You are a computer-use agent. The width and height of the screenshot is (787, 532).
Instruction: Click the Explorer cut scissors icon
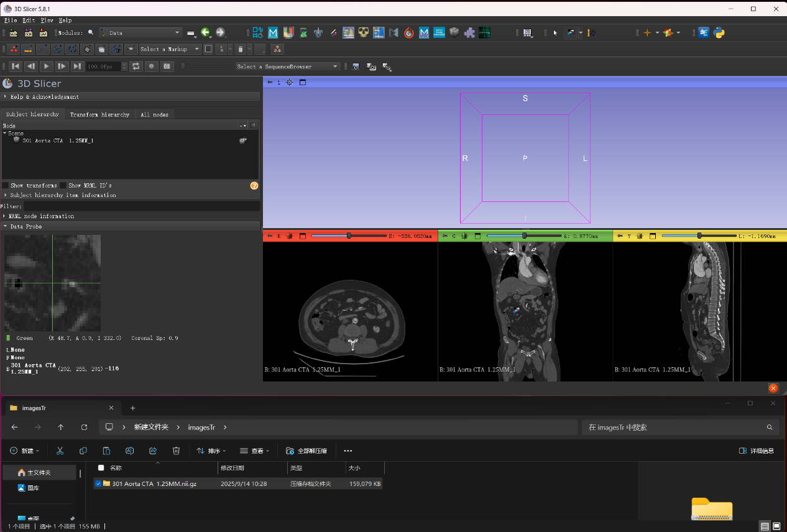[x=60, y=451]
